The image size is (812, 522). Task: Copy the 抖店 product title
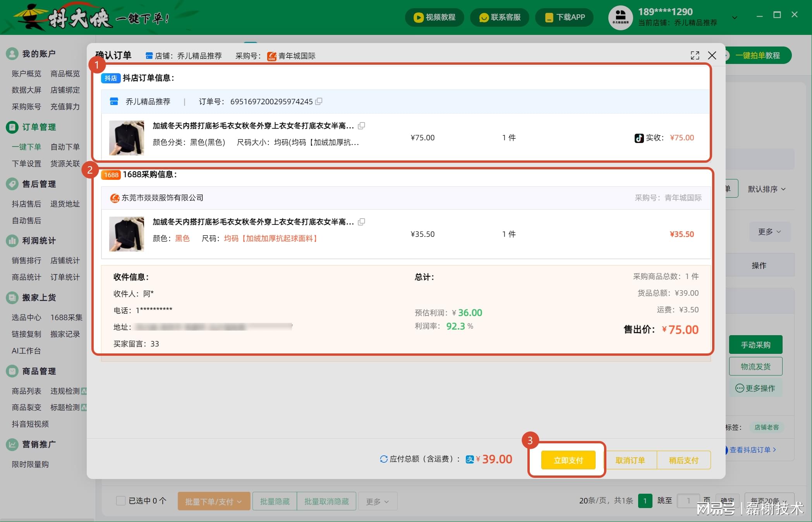(x=361, y=126)
